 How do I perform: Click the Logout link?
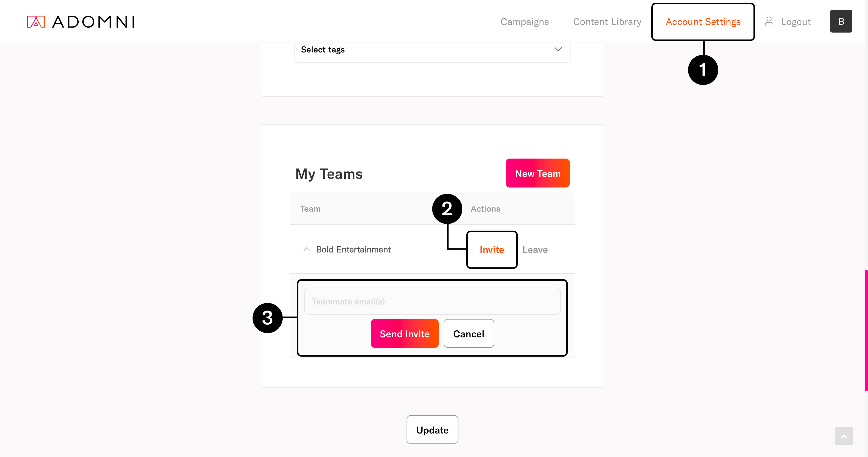coord(796,22)
